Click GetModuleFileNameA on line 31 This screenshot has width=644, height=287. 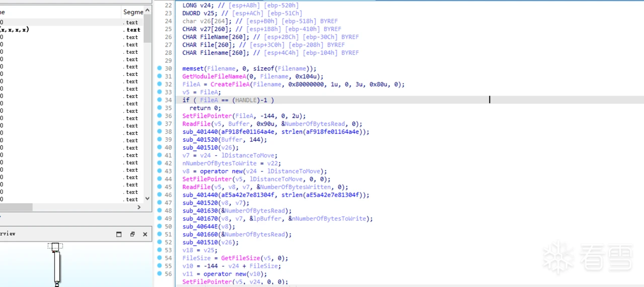(x=214, y=76)
